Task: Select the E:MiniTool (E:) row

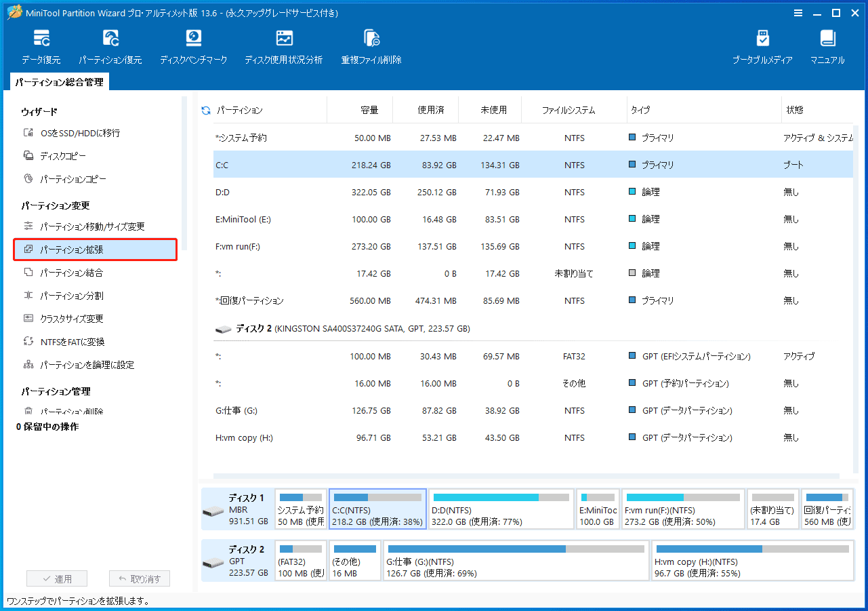Action: (x=533, y=219)
